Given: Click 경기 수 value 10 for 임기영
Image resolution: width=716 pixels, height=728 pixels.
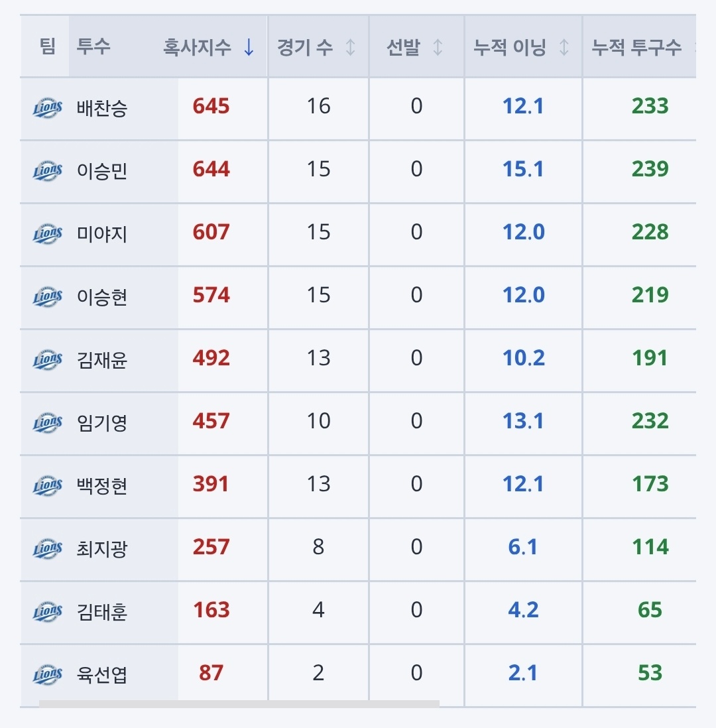Looking at the screenshot, I should pos(318,420).
